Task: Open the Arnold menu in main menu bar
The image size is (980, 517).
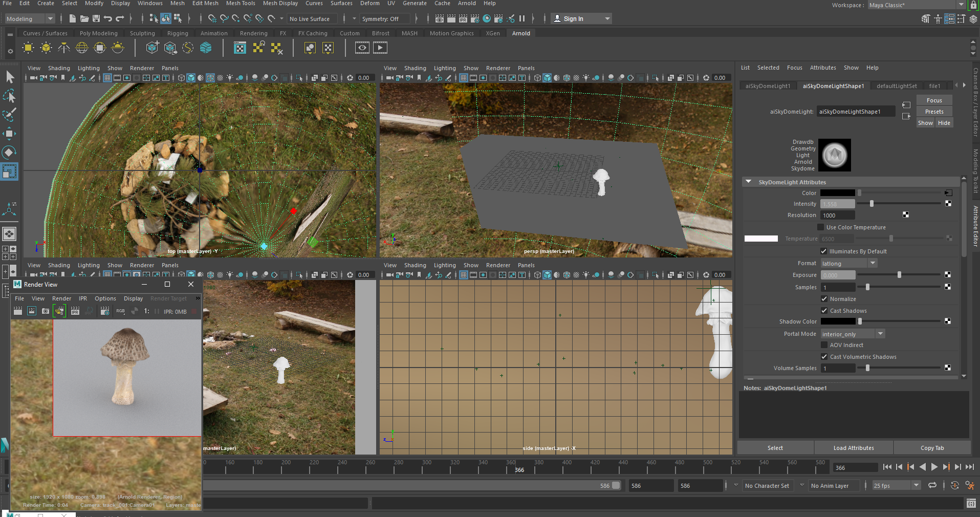Action: tap(467, 4)
